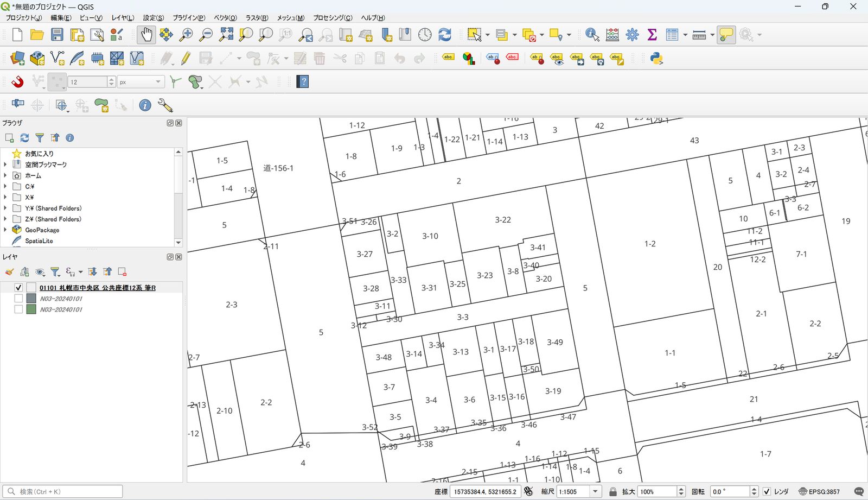Image resolution: width=868 pixels, height=500 pixels.
Task: Open the Python console icon
Action: (656, 58)
